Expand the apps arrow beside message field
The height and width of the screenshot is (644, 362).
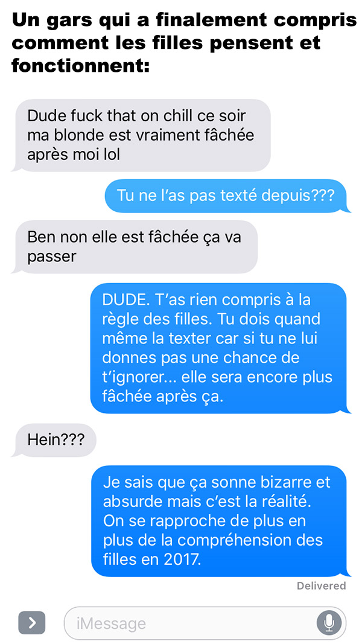tap(31, 623)
